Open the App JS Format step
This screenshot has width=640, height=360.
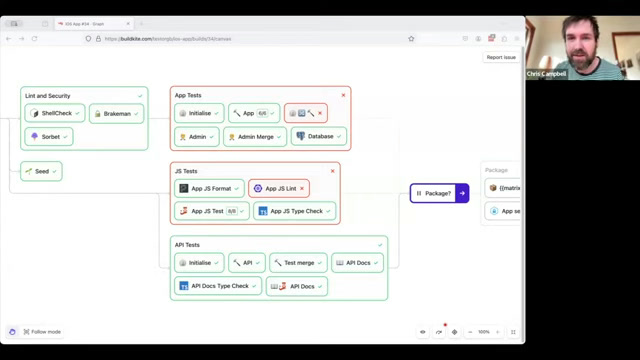[x=209, y=189]
